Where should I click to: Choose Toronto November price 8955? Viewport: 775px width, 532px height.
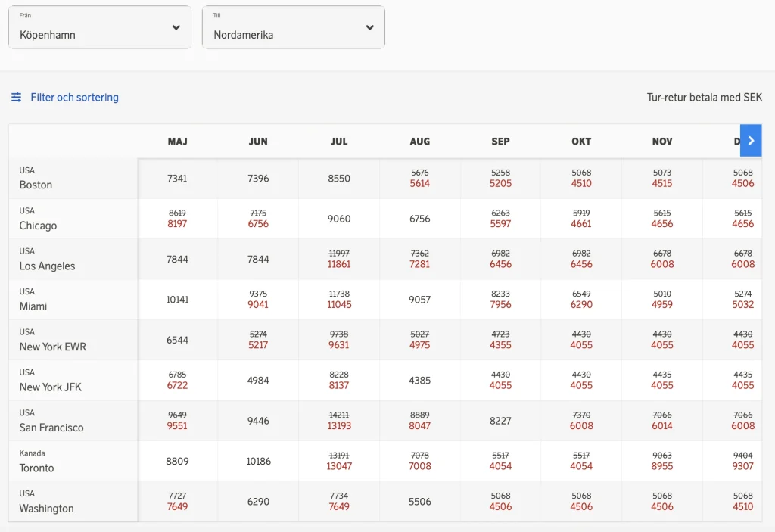point(662,466)
